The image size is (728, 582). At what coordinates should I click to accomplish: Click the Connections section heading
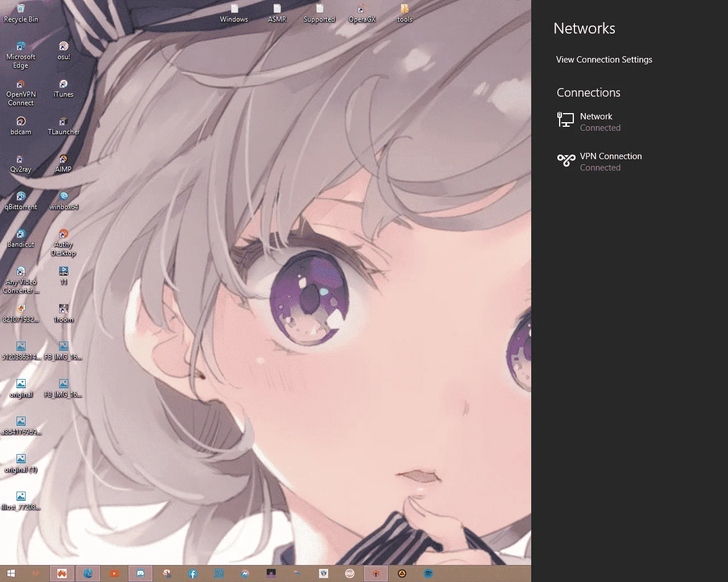588,93
